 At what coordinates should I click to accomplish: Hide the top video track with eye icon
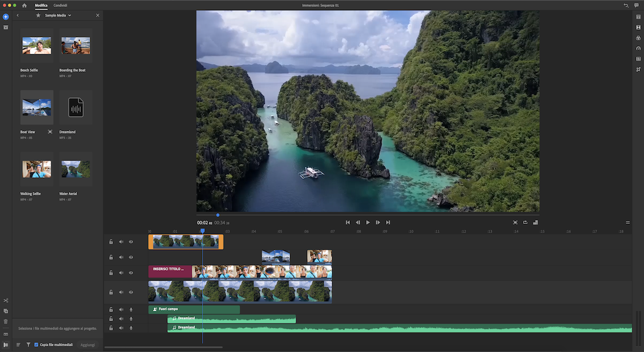click(131, 242)
